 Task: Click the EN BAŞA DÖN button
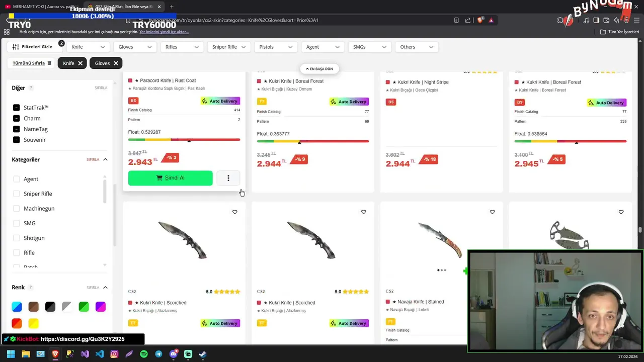point(319,69)
